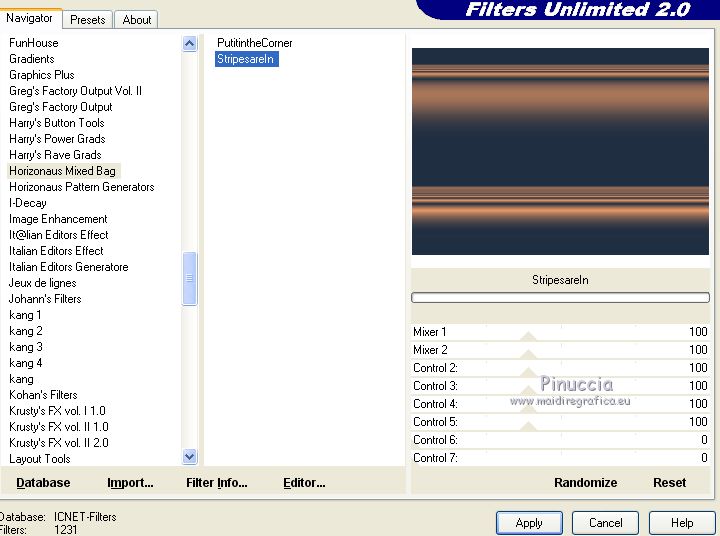Cancel the filter dialog
The image size is (720, 536).
pos(605,523)
